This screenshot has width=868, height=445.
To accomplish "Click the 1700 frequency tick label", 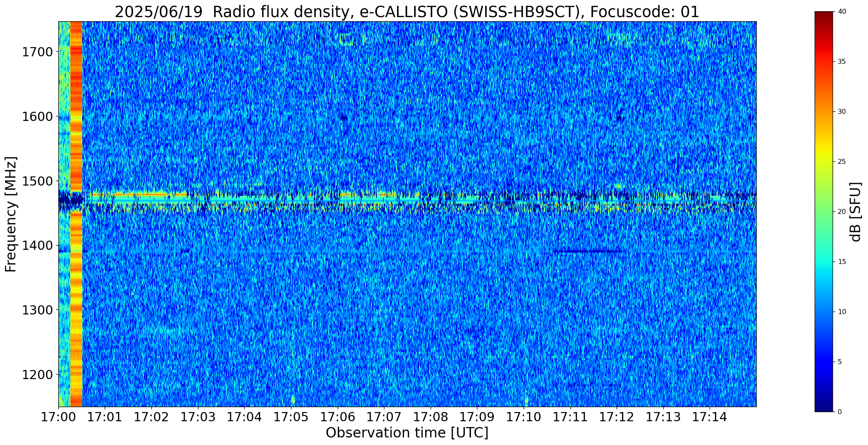I will pos(38,52).
